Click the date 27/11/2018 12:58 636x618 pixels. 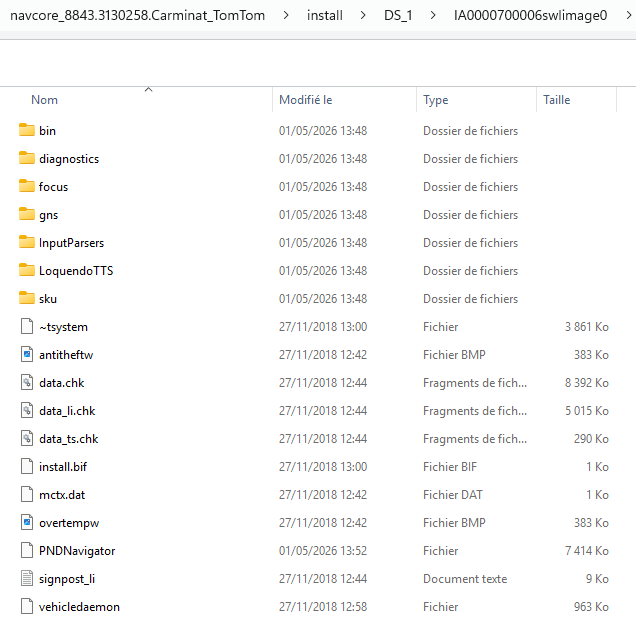(x=323, y=607)
